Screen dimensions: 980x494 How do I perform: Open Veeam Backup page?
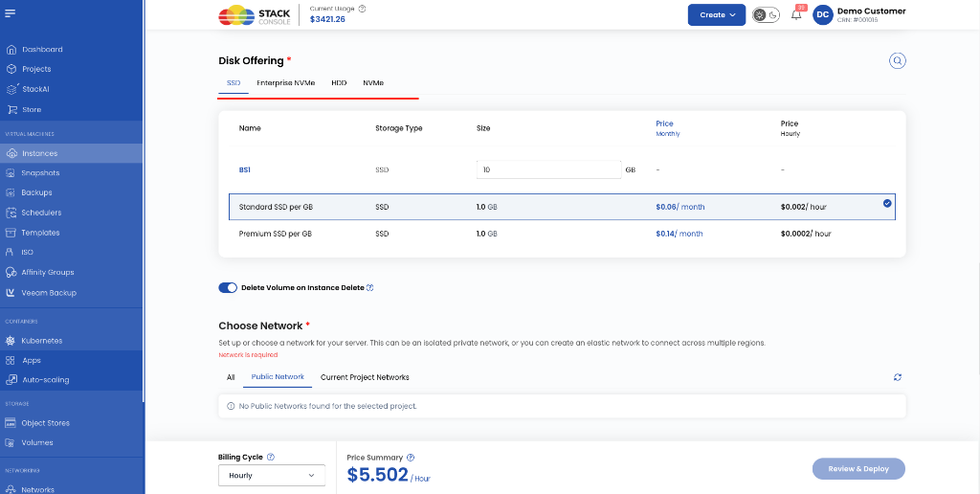(x=49, y=293)
